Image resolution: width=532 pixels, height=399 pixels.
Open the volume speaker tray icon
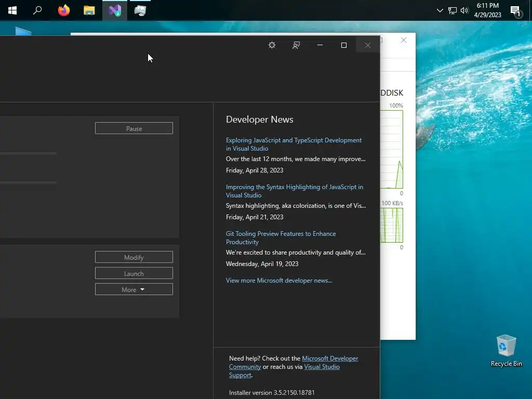point(464,10)
